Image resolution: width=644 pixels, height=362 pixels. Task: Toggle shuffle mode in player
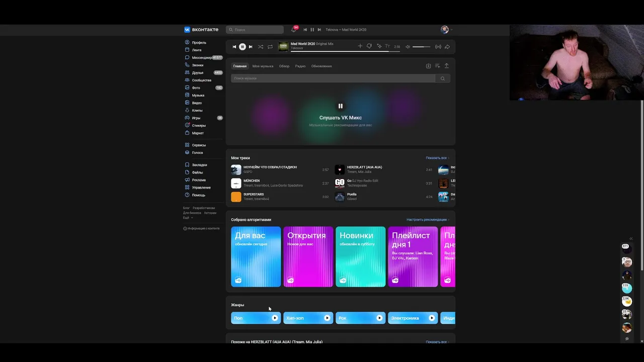(261, 47)
